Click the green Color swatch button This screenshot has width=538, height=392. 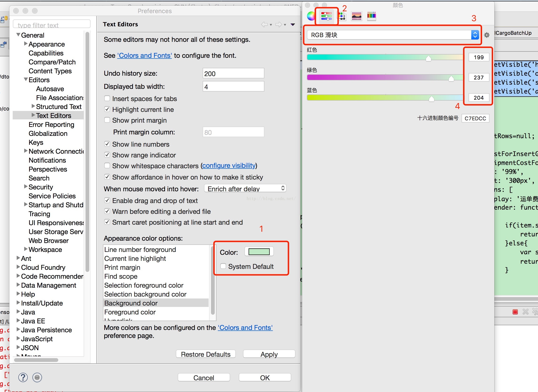pos(259,251)
